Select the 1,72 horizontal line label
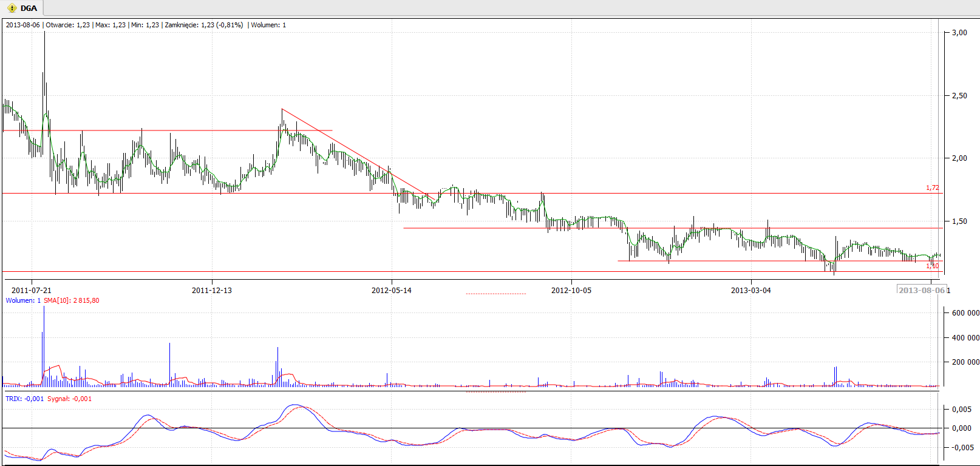 click(x=933, y=188)
